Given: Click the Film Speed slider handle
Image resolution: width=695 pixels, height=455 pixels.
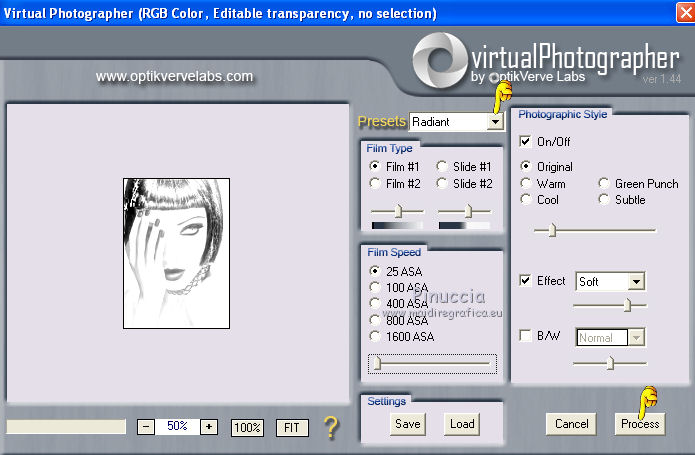Looking at the screenshot, I should (x=377, y=364).
